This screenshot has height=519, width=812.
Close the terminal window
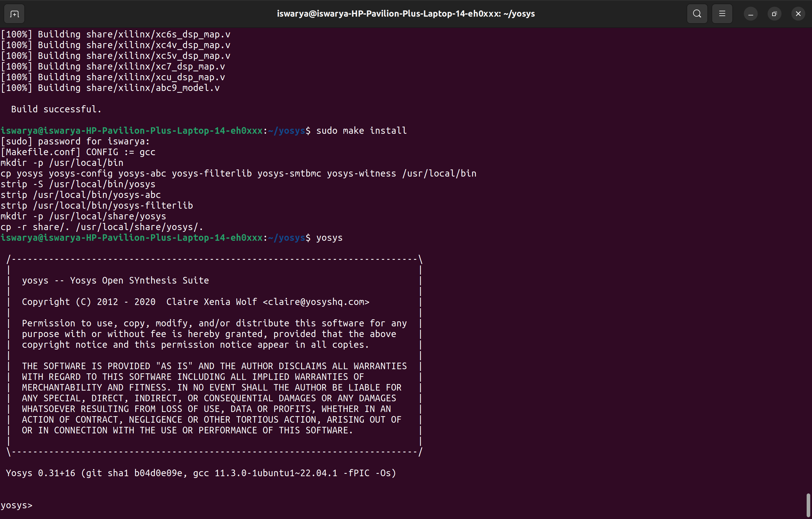798,14
